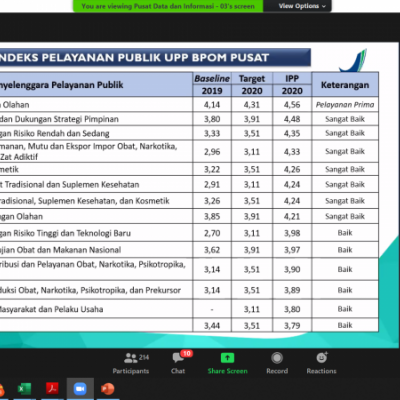Select the IPP value 3,89
400x400 pixels.
point(292,290)
